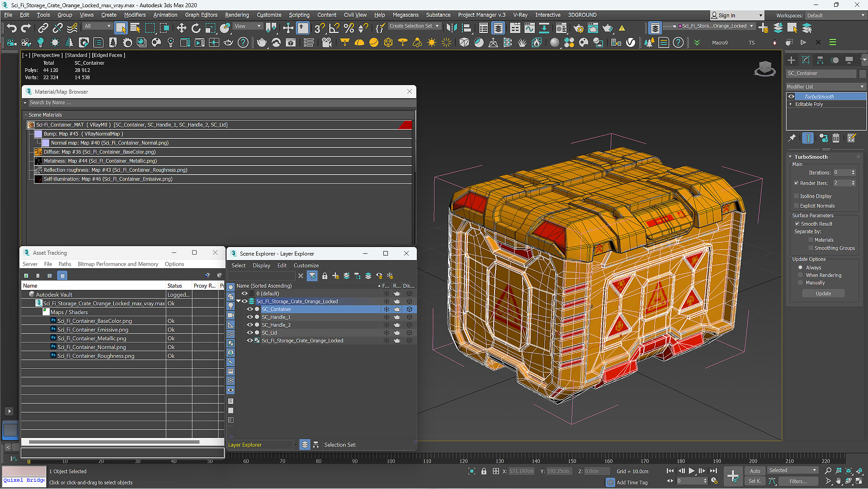Activate the Select Object tool
This screenshot has width=868, height=489.
coord(121,28)
